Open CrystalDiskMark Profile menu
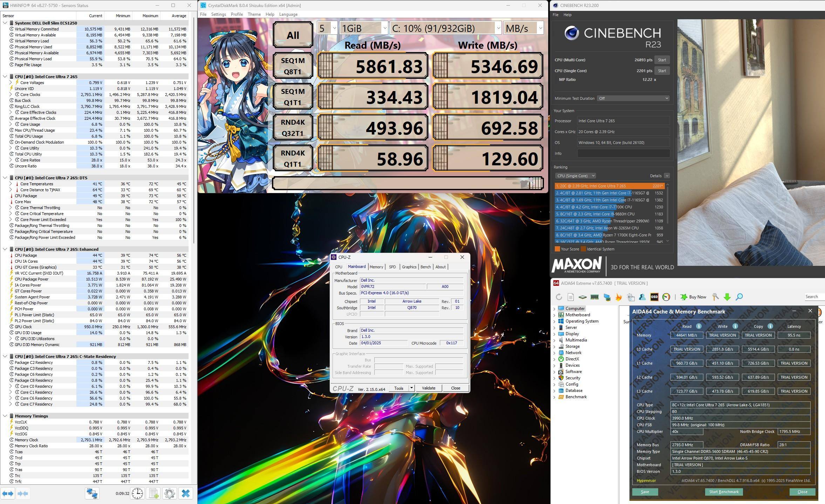 tap(237, 14)
